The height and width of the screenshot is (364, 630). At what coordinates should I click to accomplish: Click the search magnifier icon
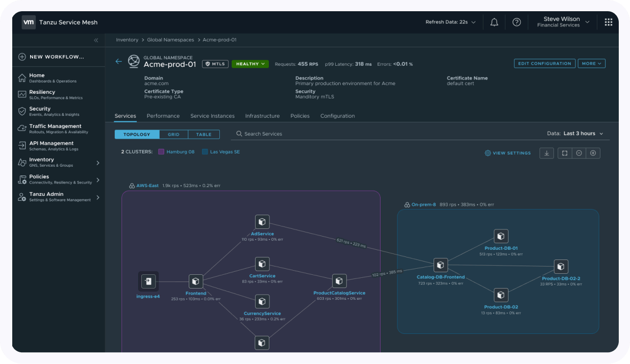239,134
